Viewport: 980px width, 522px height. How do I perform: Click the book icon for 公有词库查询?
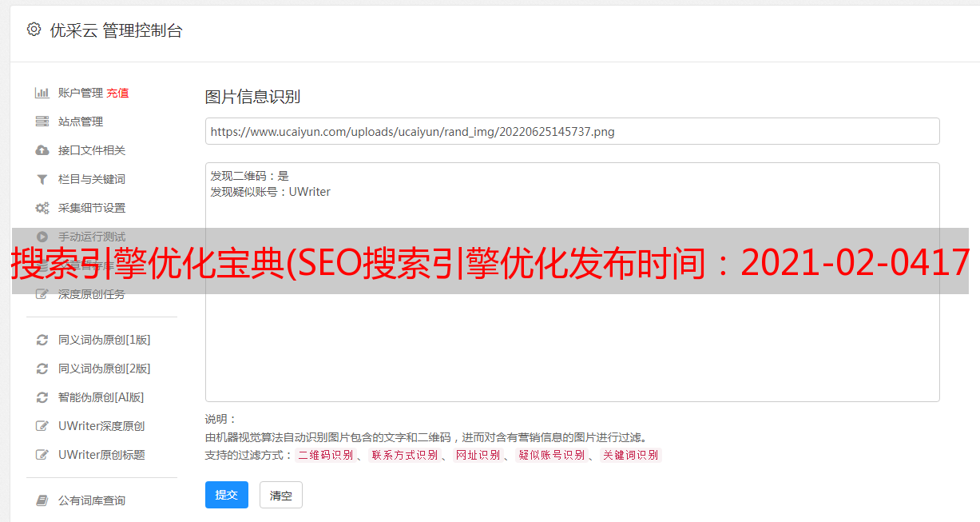[42, 500]
